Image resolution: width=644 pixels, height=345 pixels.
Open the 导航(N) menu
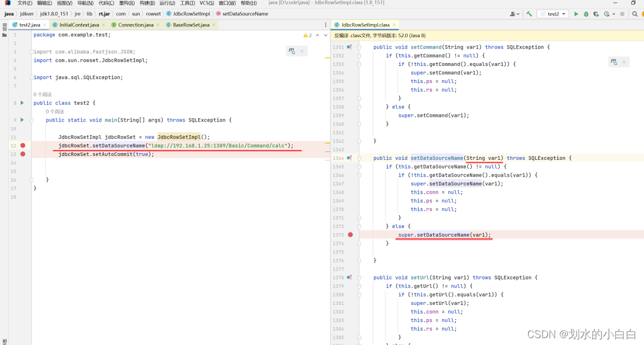click(x=85, y=3)
